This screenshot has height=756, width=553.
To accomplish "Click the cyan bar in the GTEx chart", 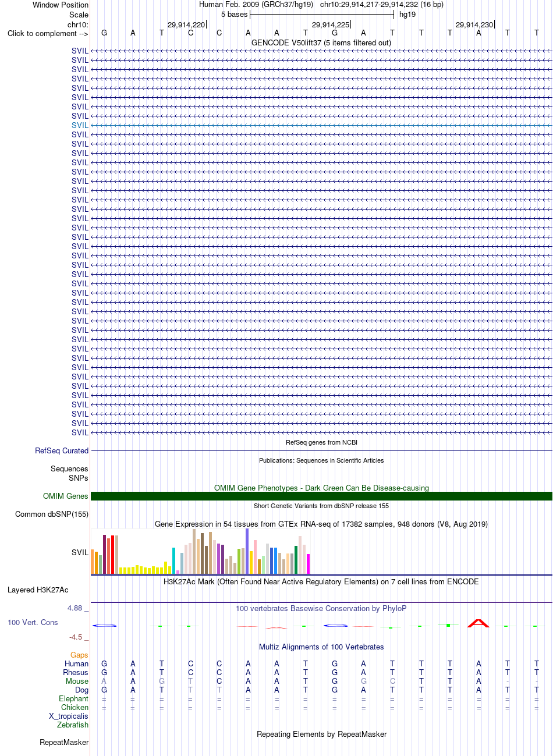I will pyautogui.click(x=173, y=560).
